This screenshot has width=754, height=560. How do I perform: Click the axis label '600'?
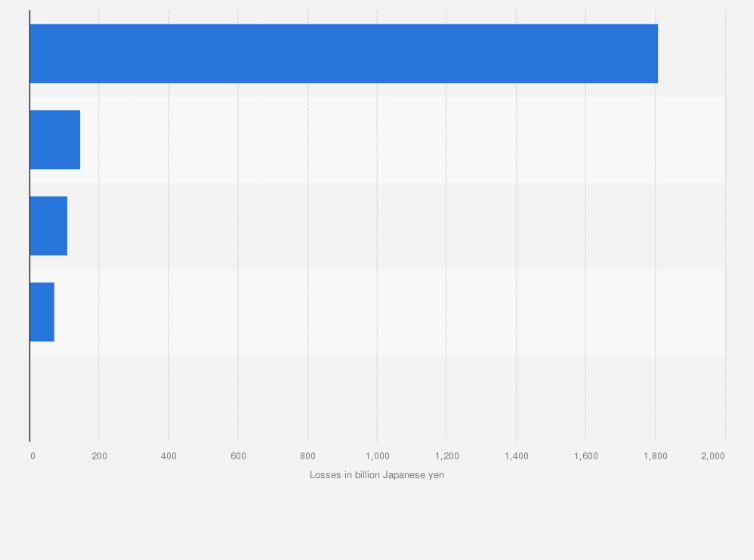pos(238,456)
